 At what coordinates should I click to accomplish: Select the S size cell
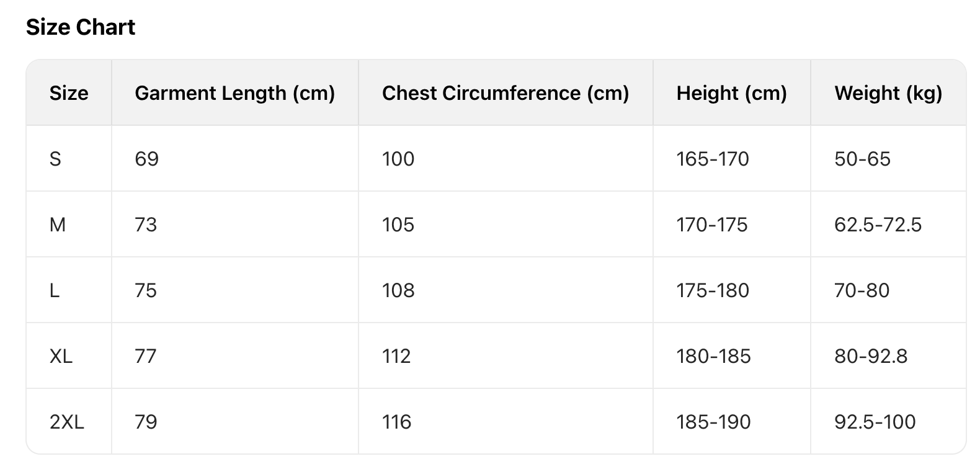[55, 159]
